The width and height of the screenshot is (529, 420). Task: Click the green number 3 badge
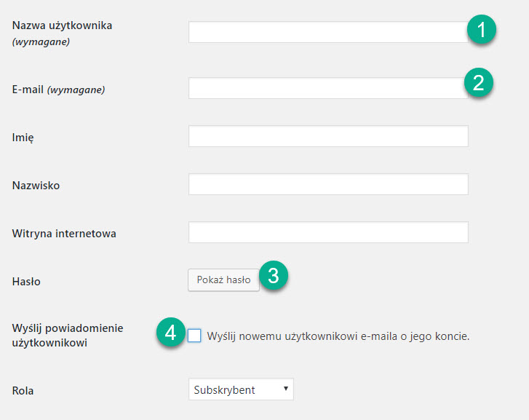point(273,275)
